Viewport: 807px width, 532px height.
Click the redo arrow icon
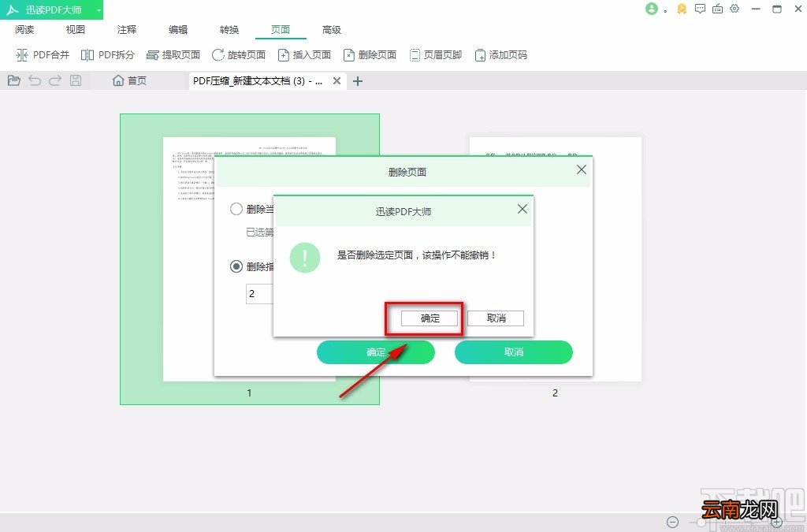[55, 80]
